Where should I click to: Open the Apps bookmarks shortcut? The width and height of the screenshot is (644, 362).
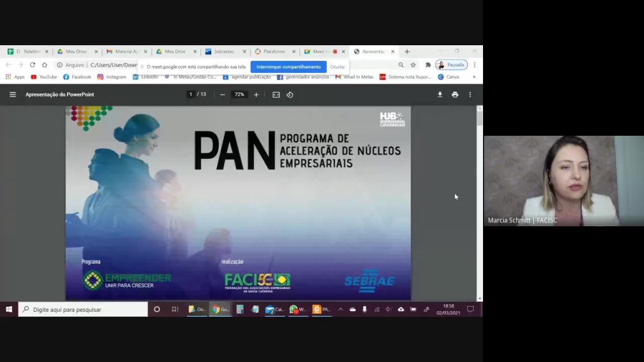click(x=15, y=77)
